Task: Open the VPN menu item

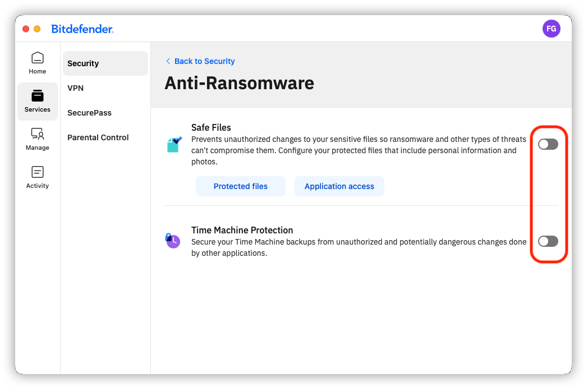Action: coord(75,88)
